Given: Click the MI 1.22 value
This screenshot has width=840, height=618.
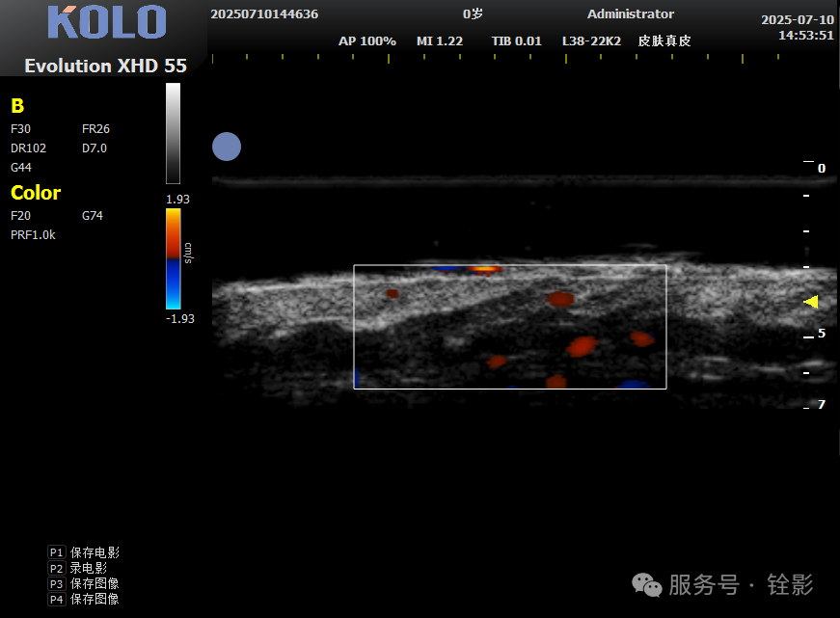Looking at the screenshot, I should (440, 41).
